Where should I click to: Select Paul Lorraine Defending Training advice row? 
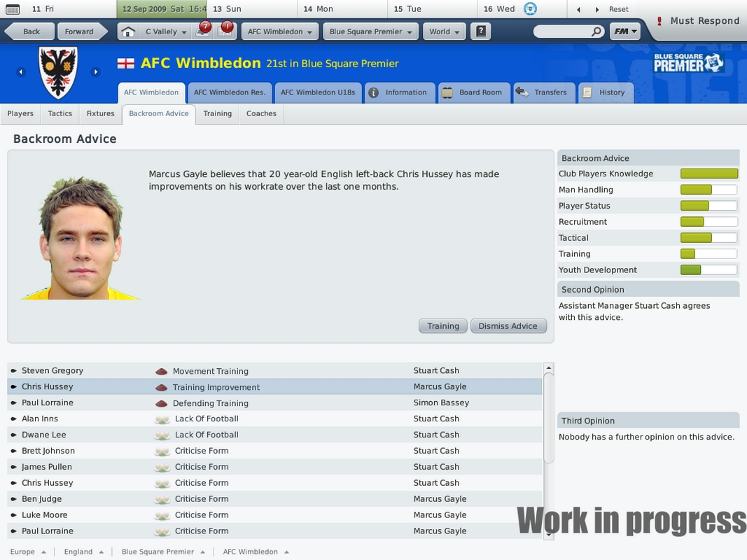coord(275,403)
